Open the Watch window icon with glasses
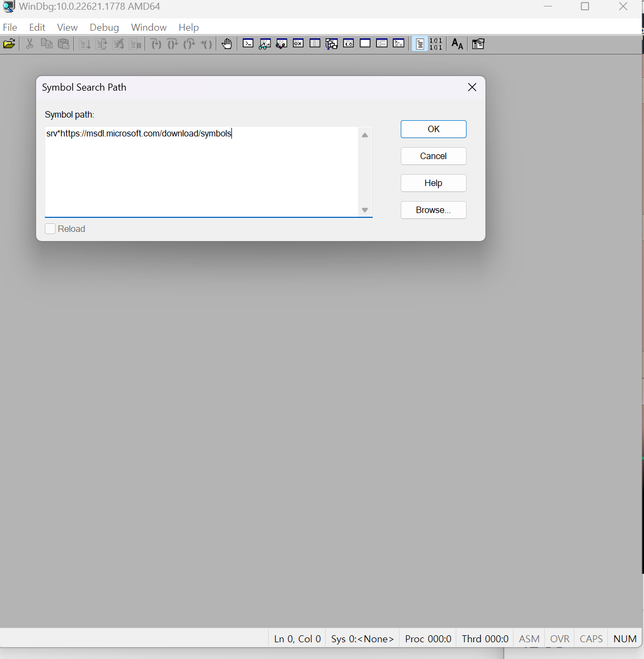Viewport: 644px width, 659px height. pyautogui.click(x=265, y=44)
